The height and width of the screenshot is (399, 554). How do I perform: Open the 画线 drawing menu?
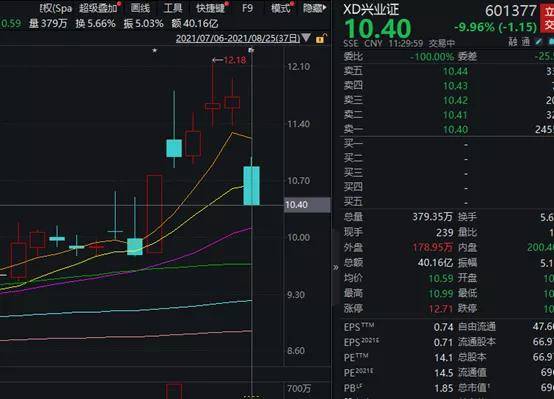point(140,8)
